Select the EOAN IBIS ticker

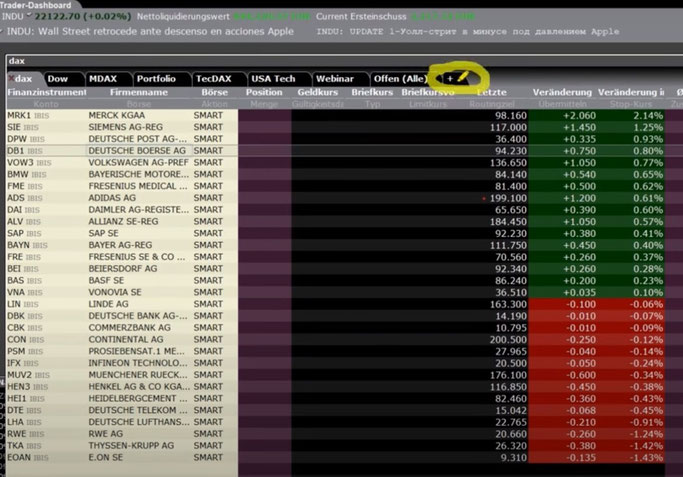27,457
